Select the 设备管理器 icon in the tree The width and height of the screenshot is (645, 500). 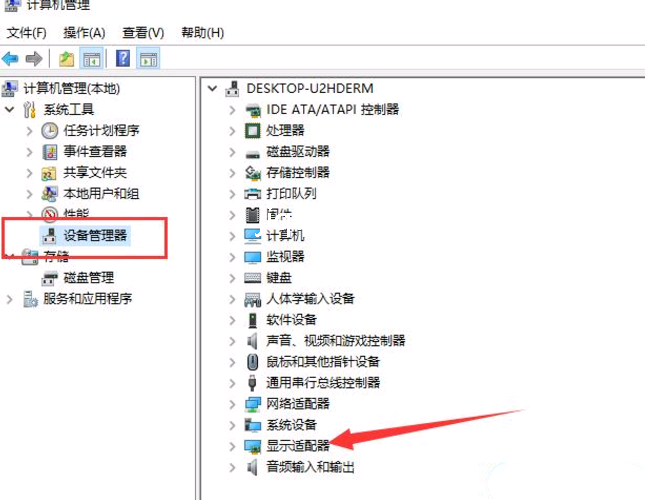(x=49, y=236)
